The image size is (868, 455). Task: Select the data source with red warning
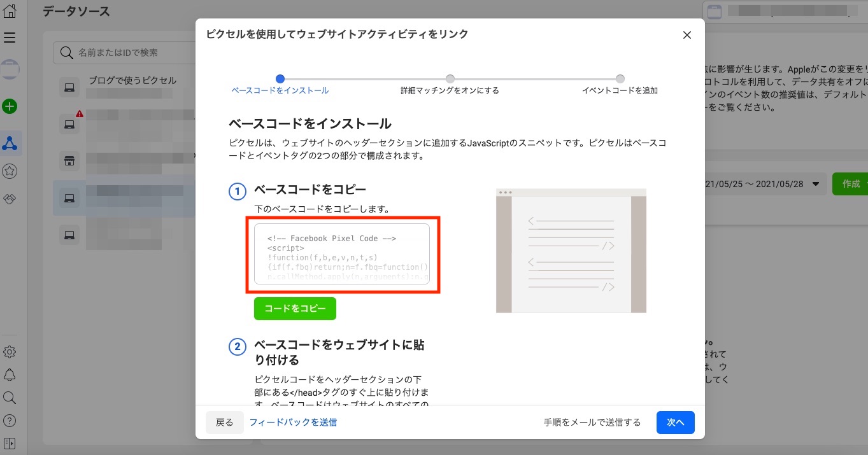click(x=124, y=123)
